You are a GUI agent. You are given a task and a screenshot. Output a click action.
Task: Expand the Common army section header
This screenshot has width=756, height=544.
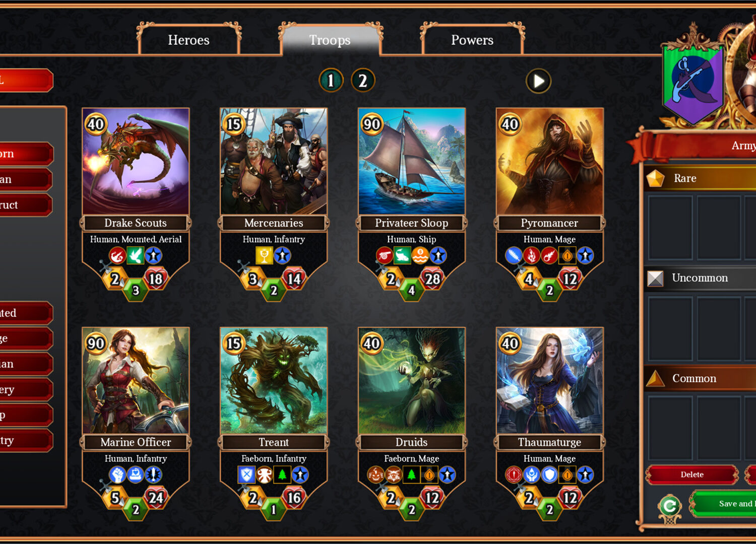pyautogui.click(x=700, y=378)
